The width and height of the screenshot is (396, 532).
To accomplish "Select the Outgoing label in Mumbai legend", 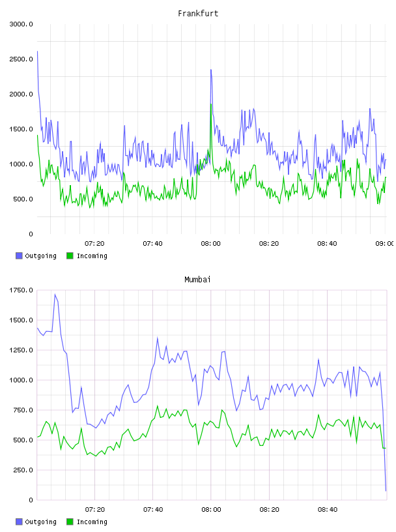I will click(x=40, y=522).
